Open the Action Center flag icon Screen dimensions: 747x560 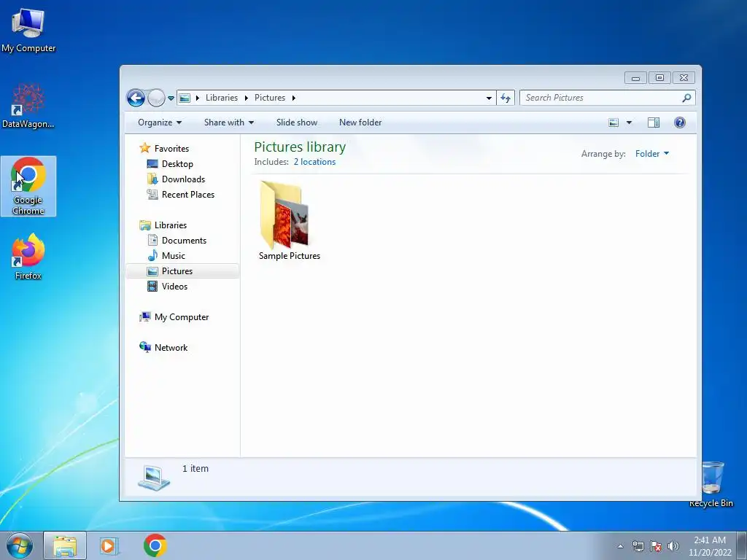pyautogui.click(x=656, y=546)
